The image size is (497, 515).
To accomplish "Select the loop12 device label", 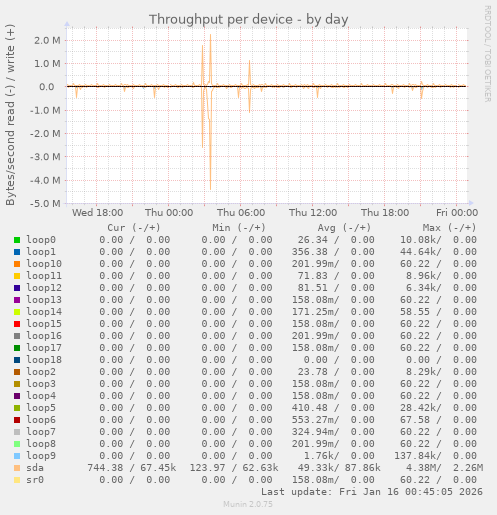I will (44, 288).
